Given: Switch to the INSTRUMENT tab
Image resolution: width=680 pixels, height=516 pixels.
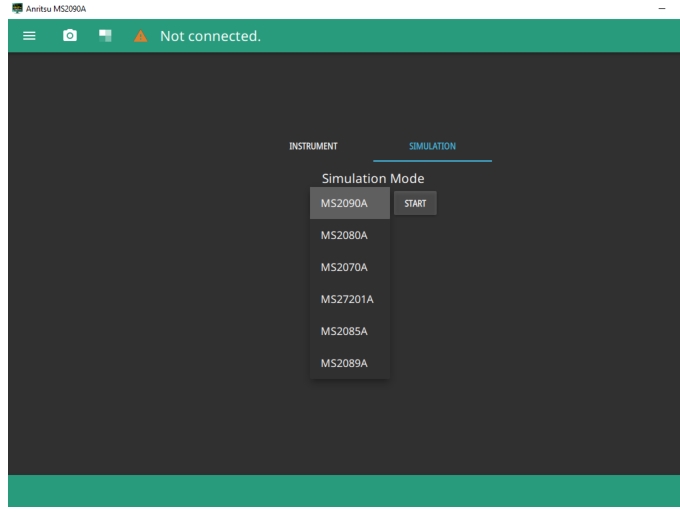Looking at the screenshot, I should 313,146.
